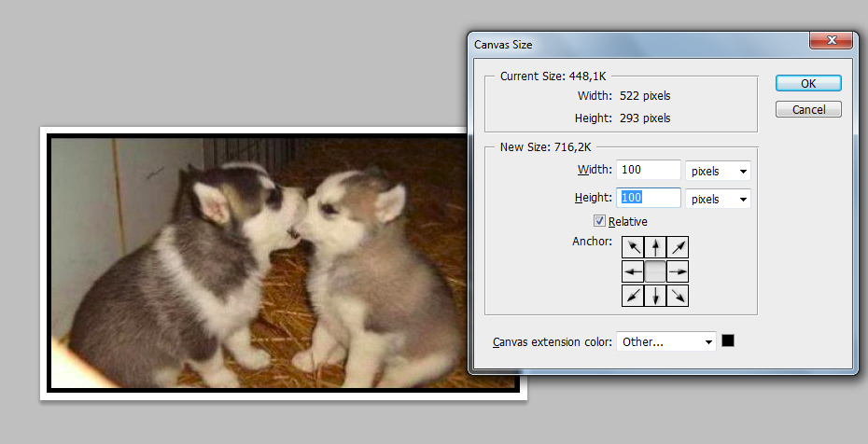Set anchor to top-center up arrow
Viewport: 868px width, 444px height.
(655, 247)
